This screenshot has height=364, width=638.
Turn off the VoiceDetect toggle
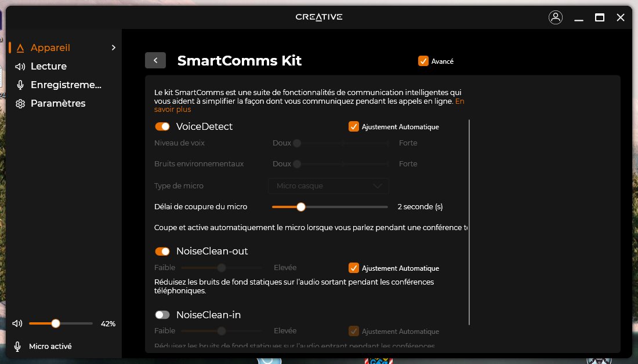click(x=162, y=126)
